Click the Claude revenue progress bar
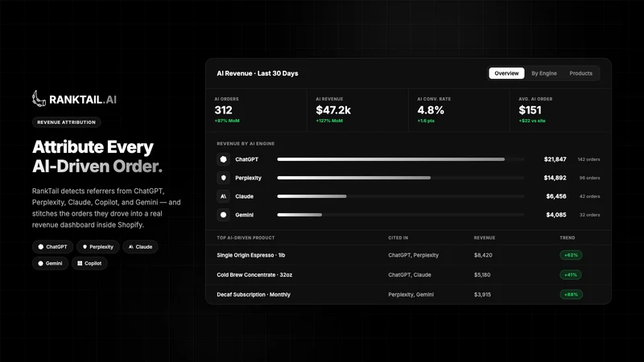This screenshot has width=644, height=362. click(400, 196)
